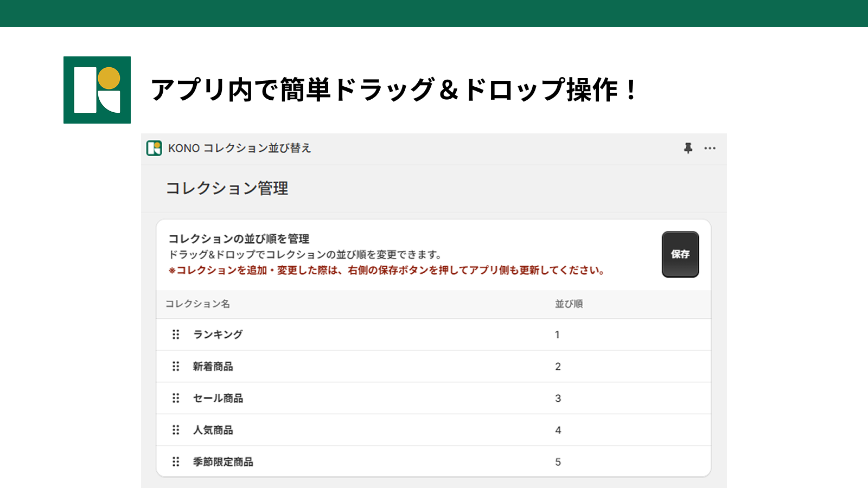The image size is (868, 488).
Task: Grab the drag handle for ランキング
Action: pyautogui.click(x=176, y=335)
